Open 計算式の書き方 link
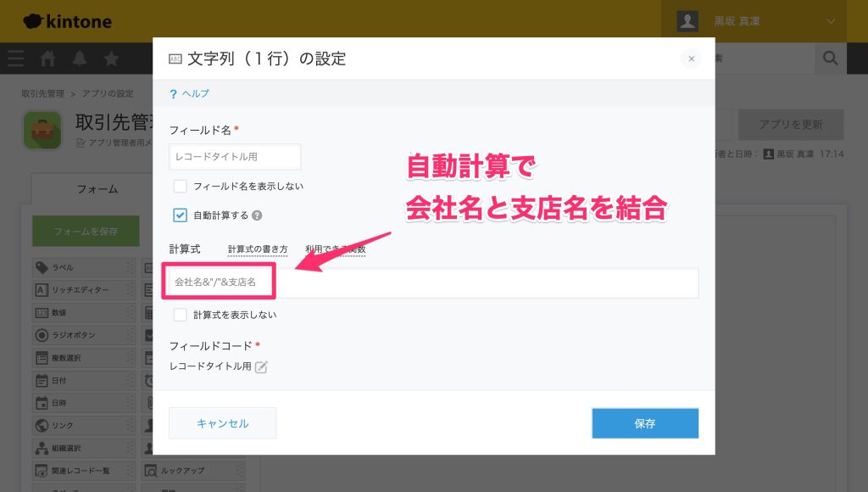Image resolution: width=868 pixels, height=492 pixels. click(258, 249)
